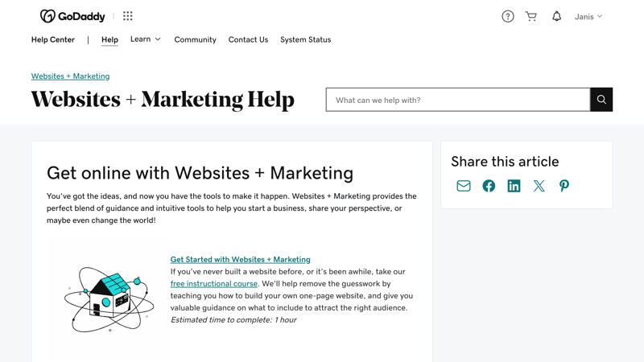
Task: Focus the 'What can we help with?' field
Action: point(458,99)
